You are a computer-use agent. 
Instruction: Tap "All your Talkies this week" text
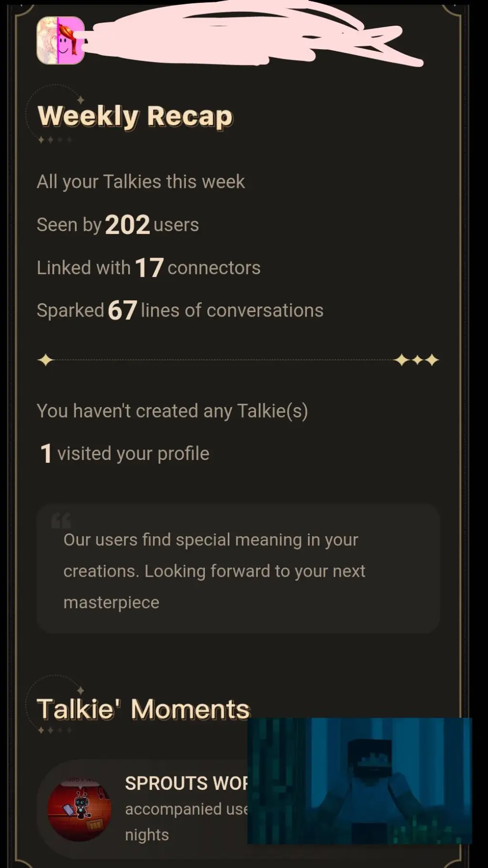tap(141, 182)
